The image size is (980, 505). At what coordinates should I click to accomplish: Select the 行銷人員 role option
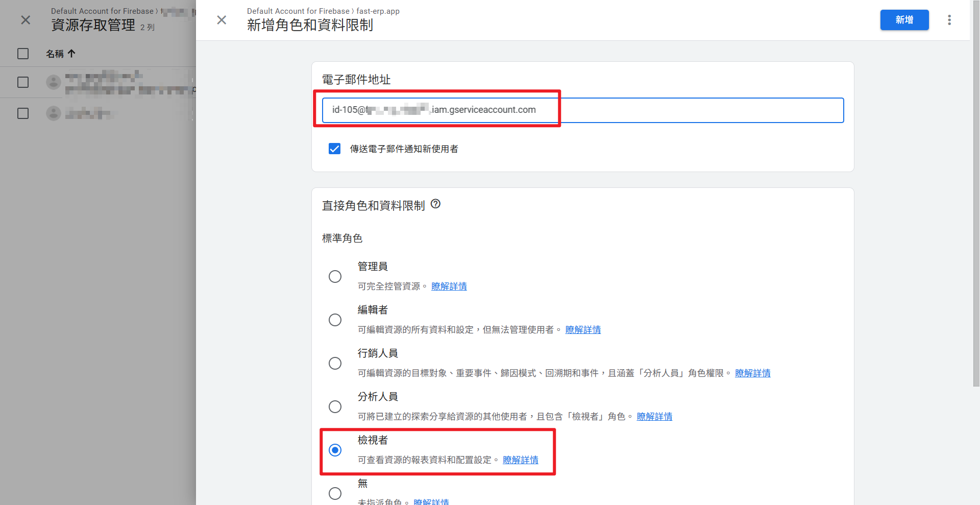click(x=335, y=363)
